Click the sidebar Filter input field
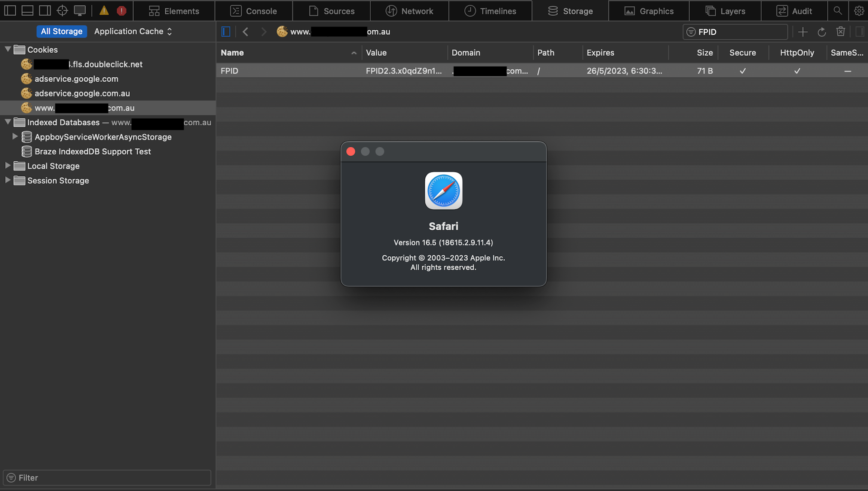868x491 pixels. pyautogui.click(x=112, y=478)
